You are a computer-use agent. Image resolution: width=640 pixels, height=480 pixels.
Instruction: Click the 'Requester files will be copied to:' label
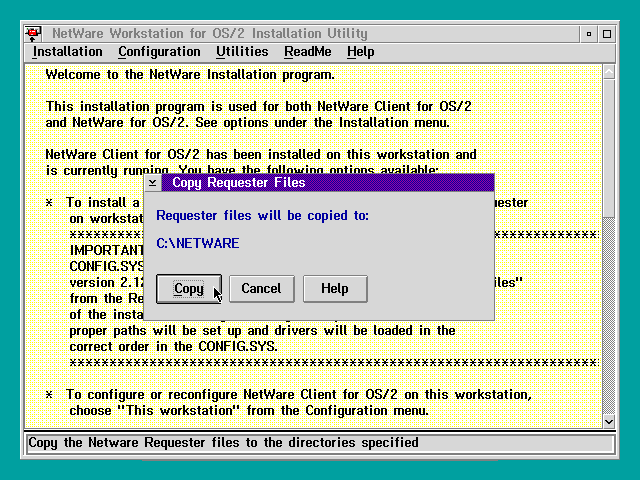click(262, 215)
